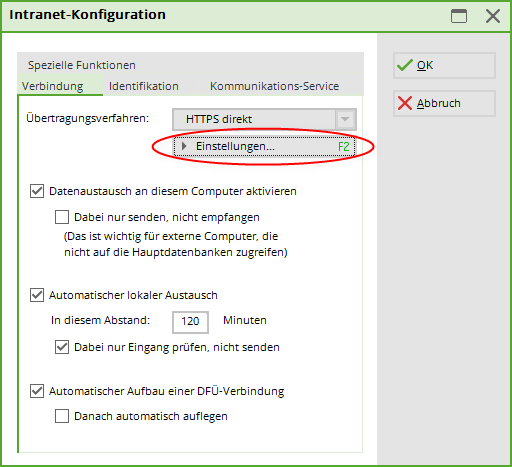Toggle Datenaustausch an diesem Computer aktivieren
512x467 pixels.
pyautogui.click(x=37, y=191)
